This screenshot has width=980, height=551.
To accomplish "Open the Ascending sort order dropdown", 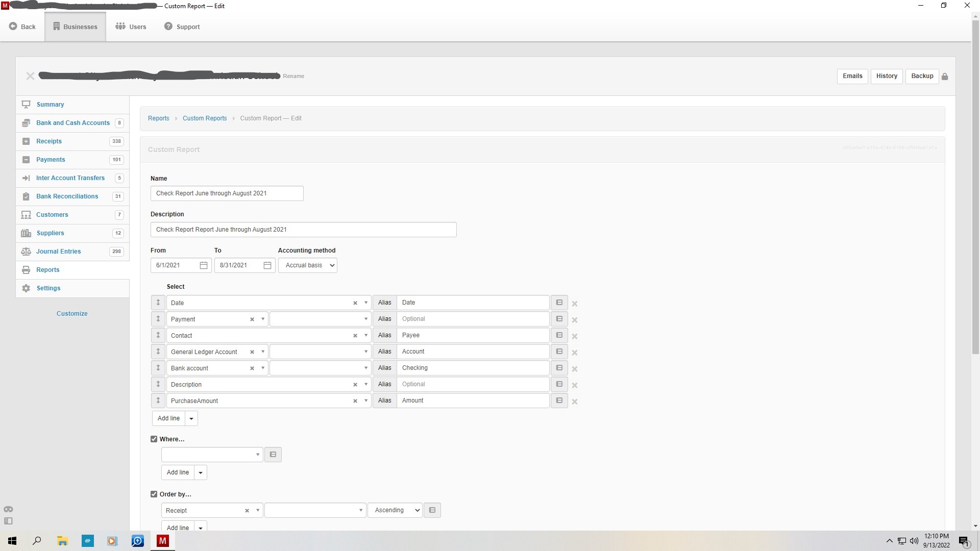I will (395, 510).
